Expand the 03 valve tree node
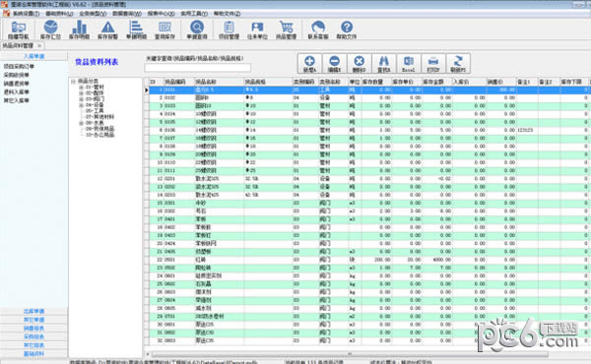Image resolution: width=591 pixels, height=364 pixels. pos(81,99)
